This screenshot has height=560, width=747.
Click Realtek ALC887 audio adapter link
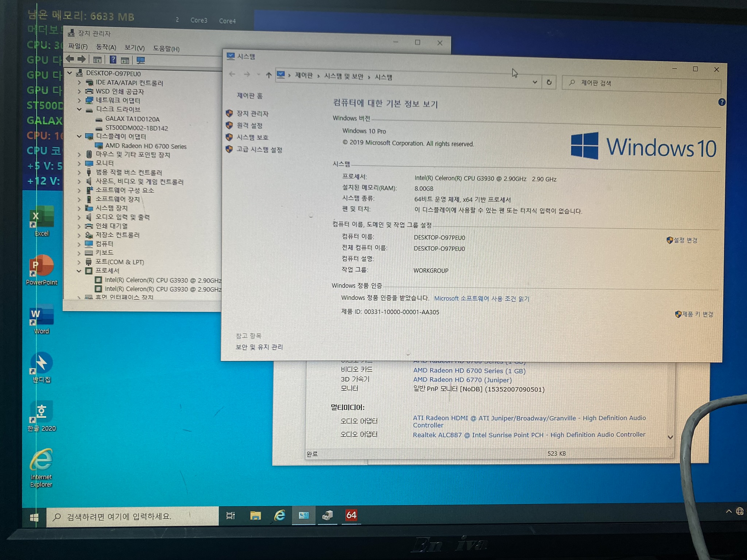pos(529,435)
